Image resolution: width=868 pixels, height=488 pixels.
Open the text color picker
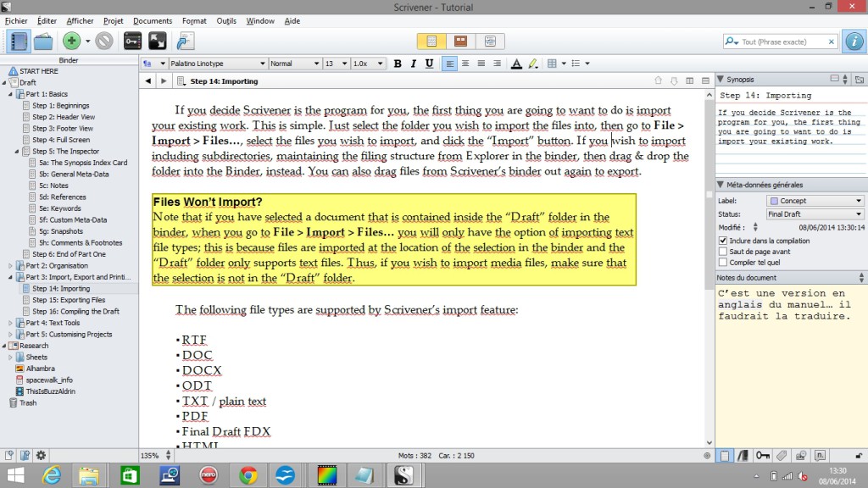click(x=516, y=64)
